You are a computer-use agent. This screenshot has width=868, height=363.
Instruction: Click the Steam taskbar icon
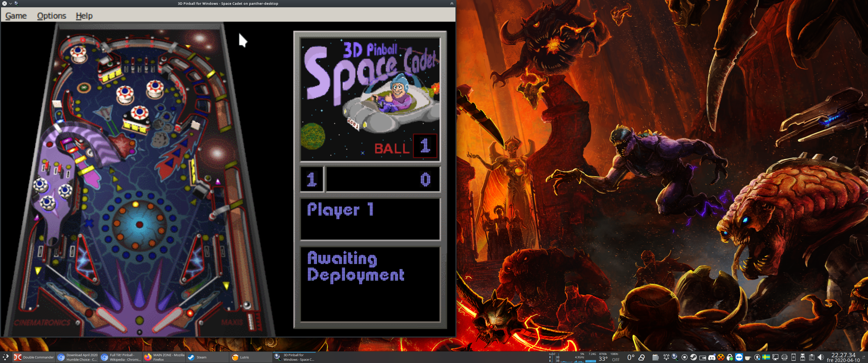(x=201, y=356)
